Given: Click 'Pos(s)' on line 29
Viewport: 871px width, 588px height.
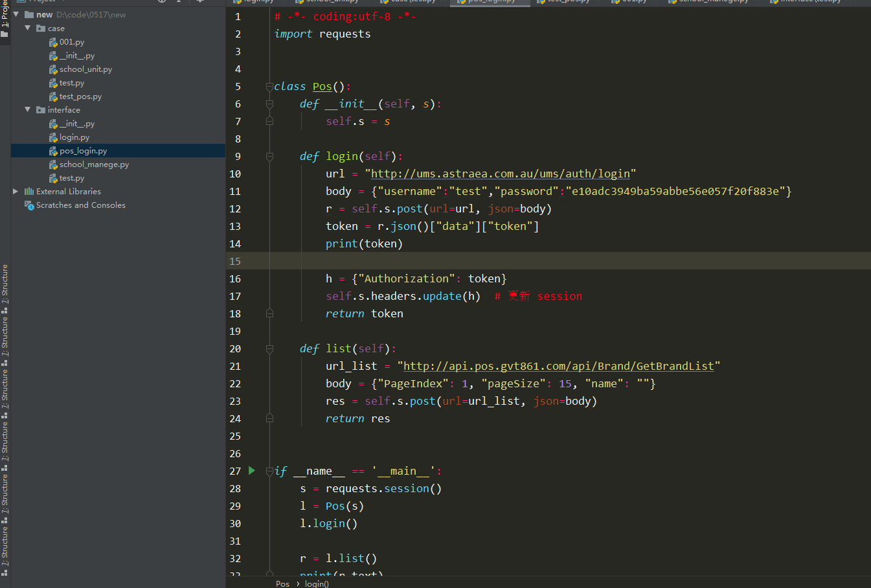Looking at the screenshot, I should (345, 506).
